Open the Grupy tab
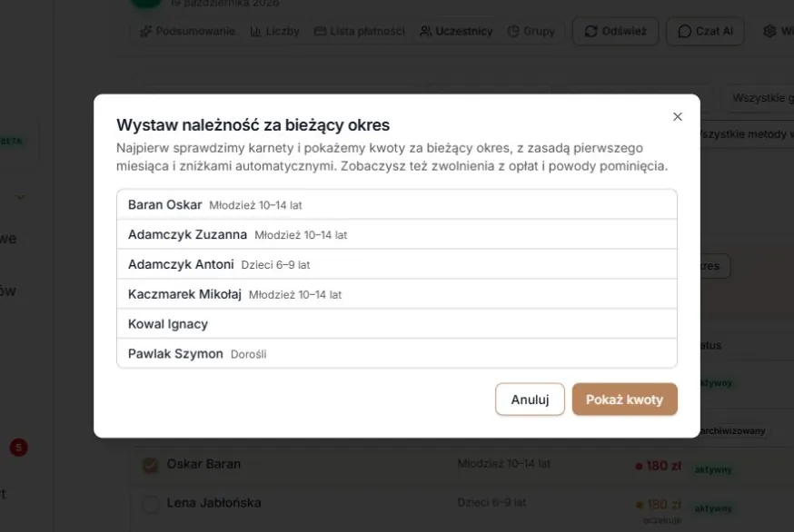Image resolution: width=794 pixels, height=532 pixels. pyautogui.click(x=531, y=32)
